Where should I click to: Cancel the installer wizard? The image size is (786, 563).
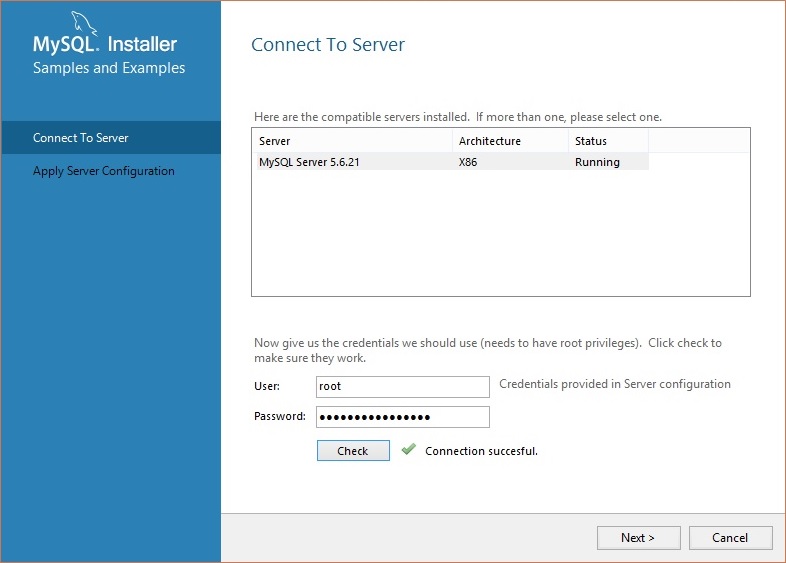pyautogui.click(x=730, y=538)
